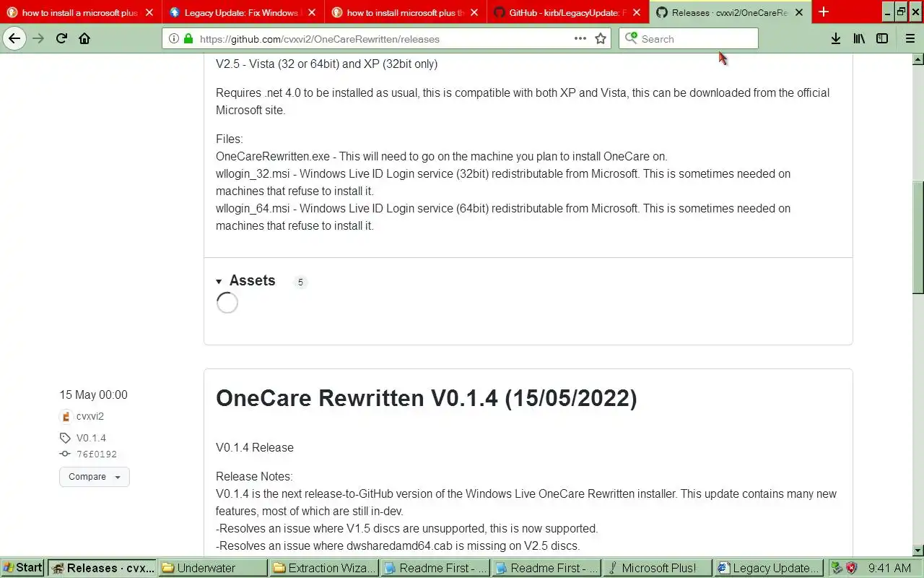Open the V0.1.4 tag link

click(91, 438)
